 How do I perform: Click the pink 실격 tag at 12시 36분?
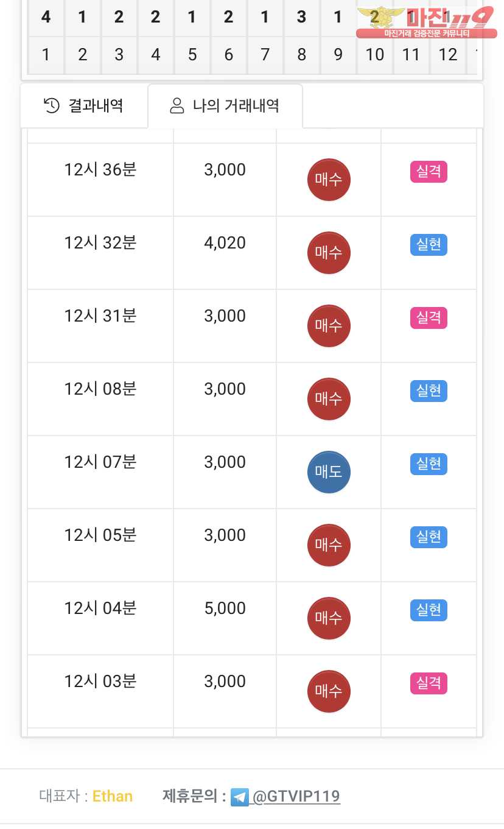point(429,172)
